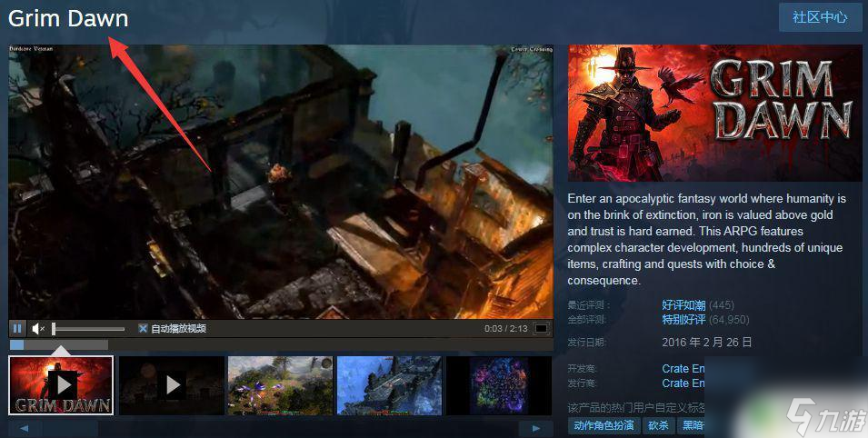Viewport: 868px width, 438px height.
Task: Open the fullscreen video icon
Action: [541, 328]
